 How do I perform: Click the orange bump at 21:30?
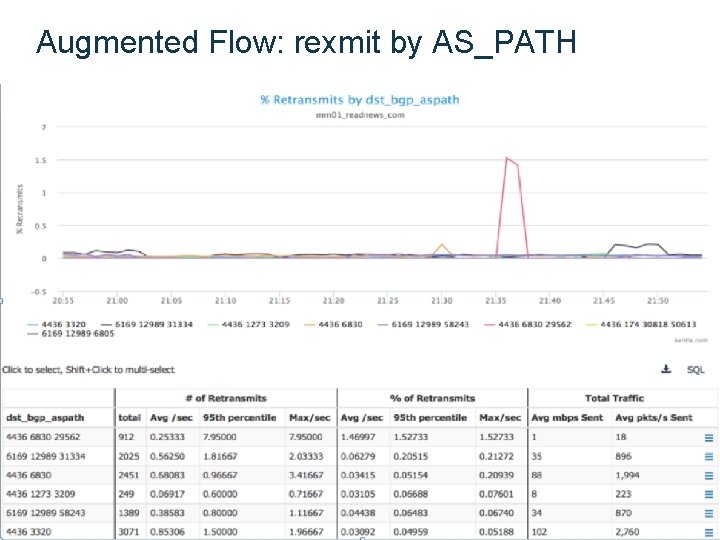(442, 245)
